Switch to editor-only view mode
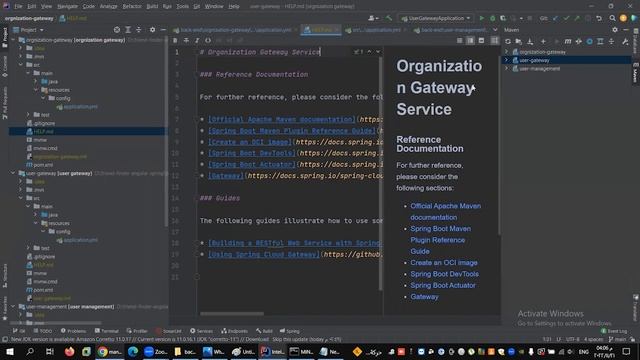The height and width of the screenshot is (360, 640). coord(460,40)
